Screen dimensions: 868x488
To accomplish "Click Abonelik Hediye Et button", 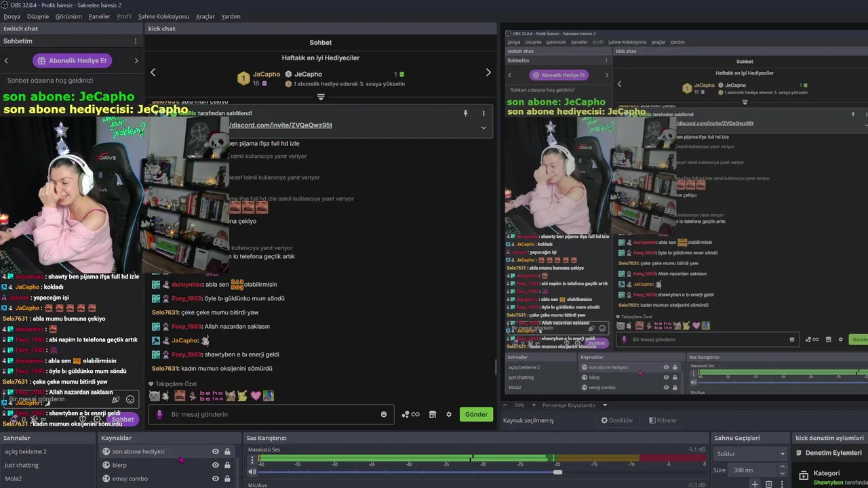I will tap(72, 60).
